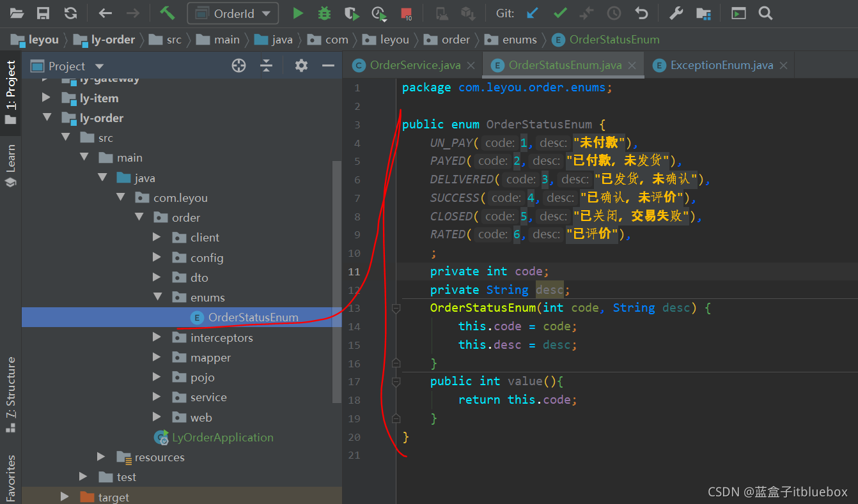Viewport: 858px width, 504px height.
Task: Select the pojo package row
Action: [x=182, y=377]
